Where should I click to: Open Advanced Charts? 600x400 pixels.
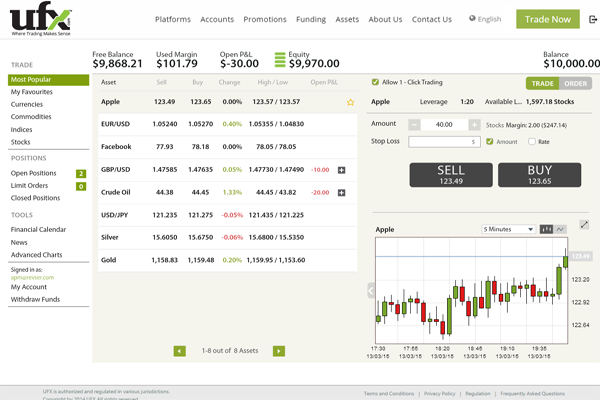tap(36, 255)
